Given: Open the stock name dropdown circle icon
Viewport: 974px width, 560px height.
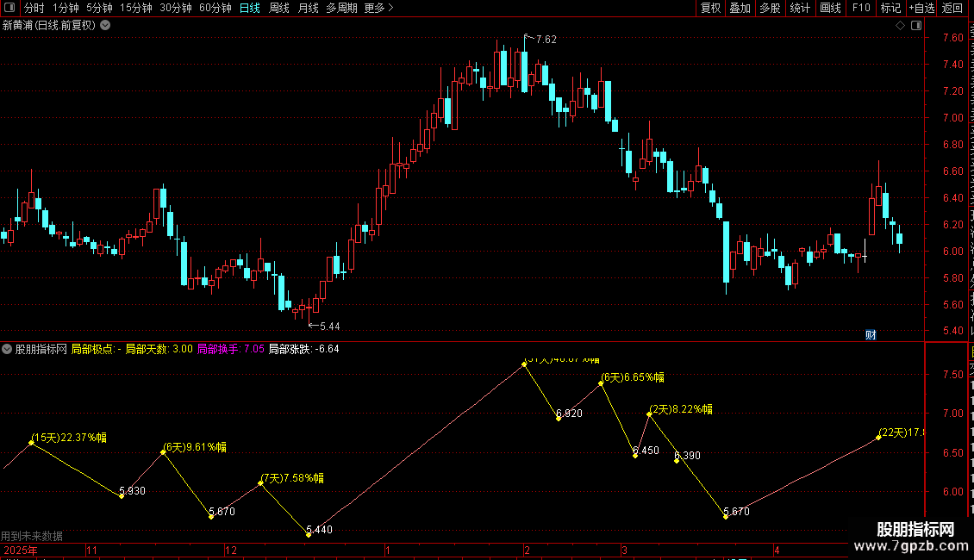Looking at the screenshot, I should 106,25.
